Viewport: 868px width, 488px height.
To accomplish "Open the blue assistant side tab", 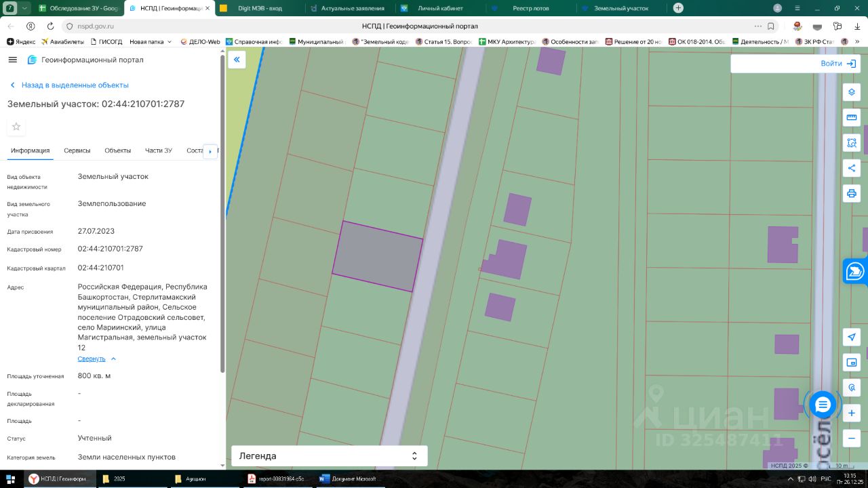I will coord(856,272).
